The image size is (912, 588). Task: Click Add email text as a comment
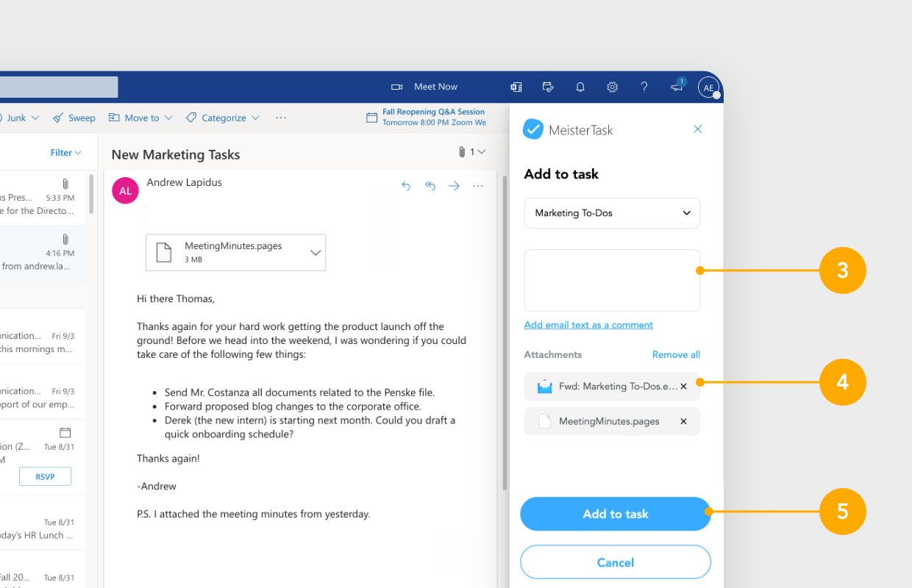pos(588,325)
